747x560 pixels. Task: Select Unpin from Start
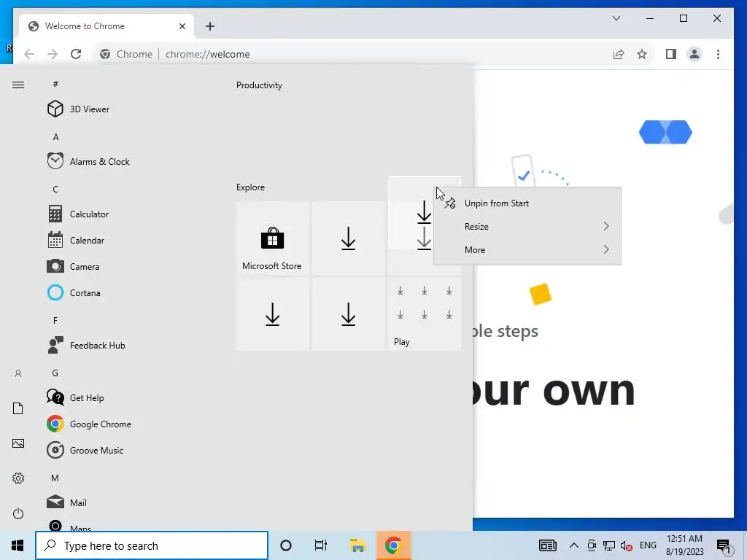click(x=527, y=203)
